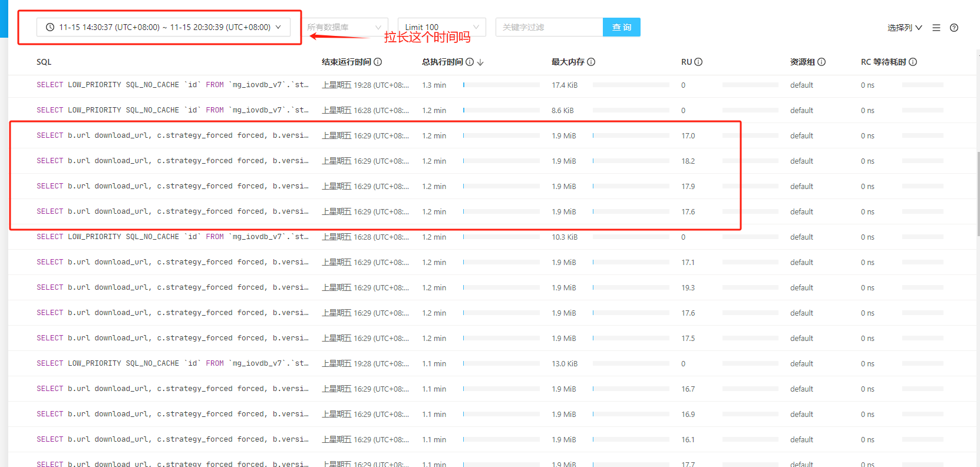Click the 8.6 KiB max memory value
Screen dimensions: 980x467
tap(563, 110)
